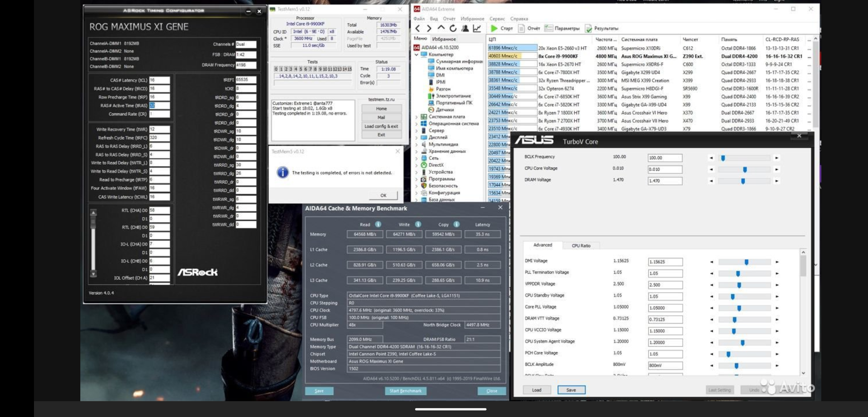Open the Сервис menu

click(497, 19)
